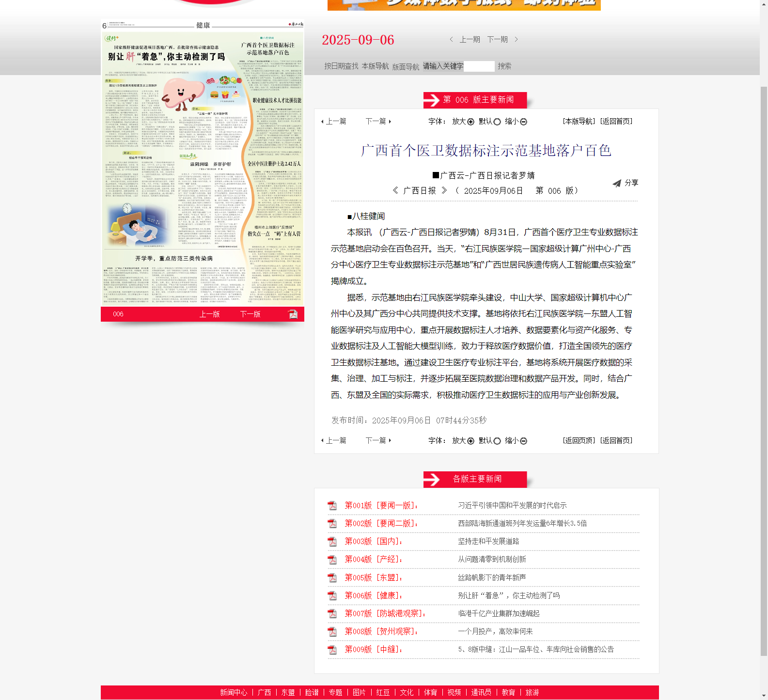
Task: Click the newspaper page thumbnail image
Action: tap(203, 165)
